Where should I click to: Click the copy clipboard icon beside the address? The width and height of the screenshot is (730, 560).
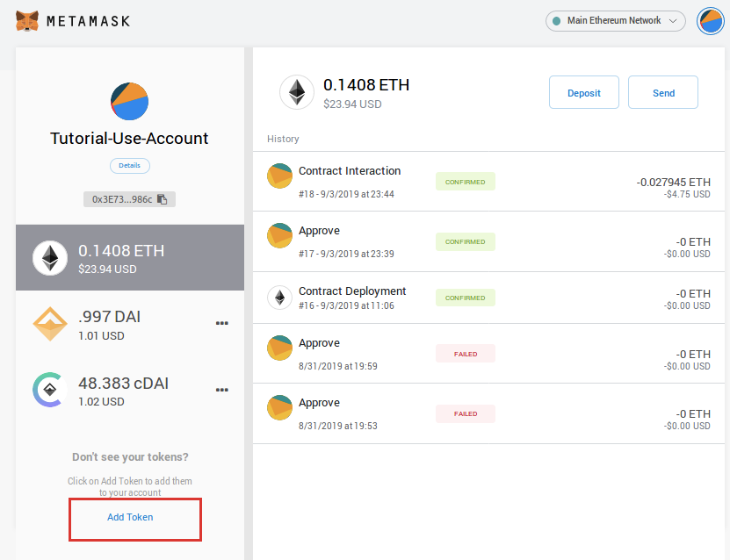[162, 199]
